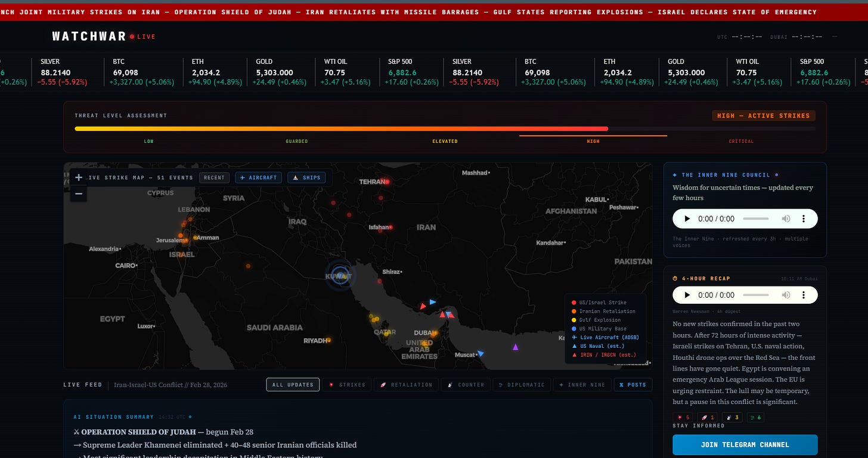The width and height of the screenshot is (868, 458).
Task: Click the Shiraz label on the map
Action: click(391, 272)
